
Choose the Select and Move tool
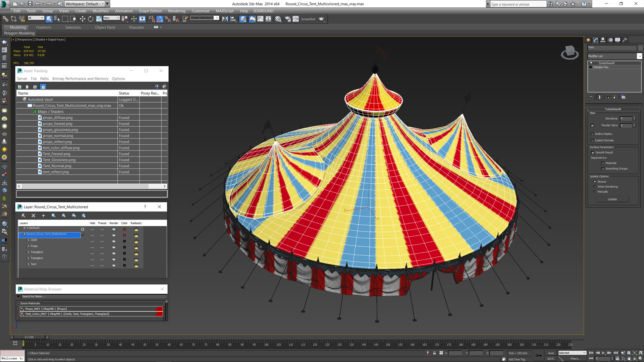[x=83, y=19]
